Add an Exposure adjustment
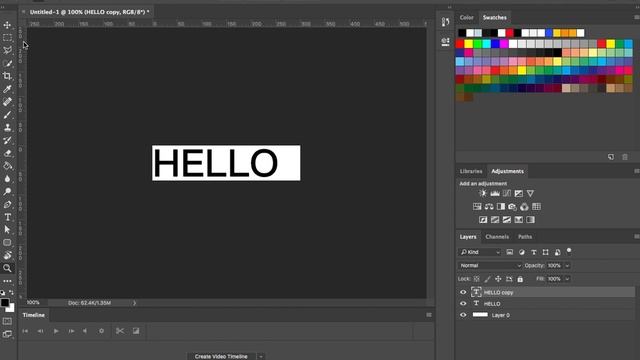The height and width of the screenshot is (360, 640). click(x=518, y=193)
